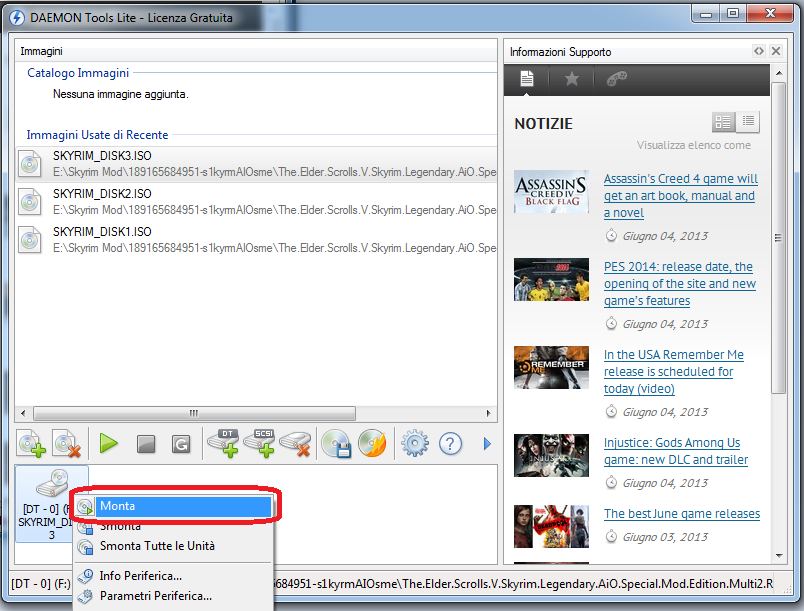The image size is (804, 611).
Task: Click the Remove virtual drive icon
Action: click(x=296, y=443)
